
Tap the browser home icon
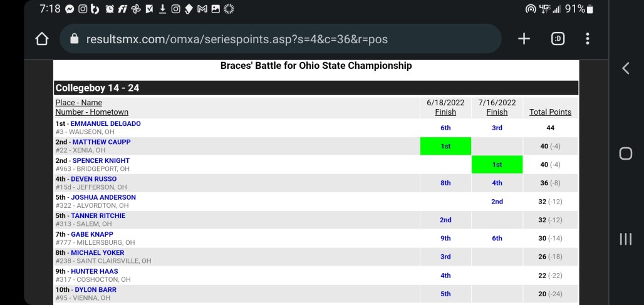[x=42, y=39]
